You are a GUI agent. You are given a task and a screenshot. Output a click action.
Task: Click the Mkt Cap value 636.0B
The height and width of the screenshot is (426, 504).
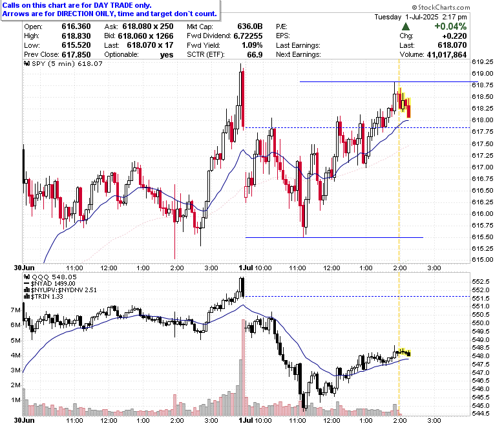tap(250, 27)
